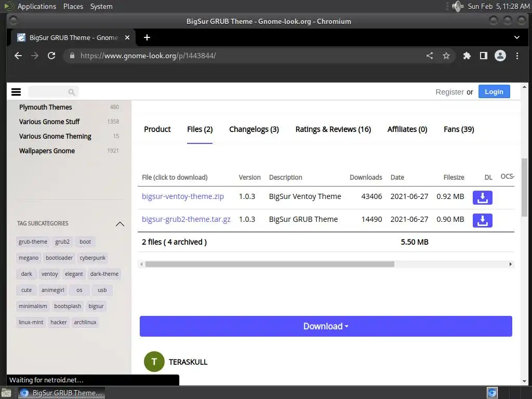Image resolution: width=532 pixels, height=399 pixels.
Task: Click the page vertical scrollbar thumb
Action: (524, 187)
